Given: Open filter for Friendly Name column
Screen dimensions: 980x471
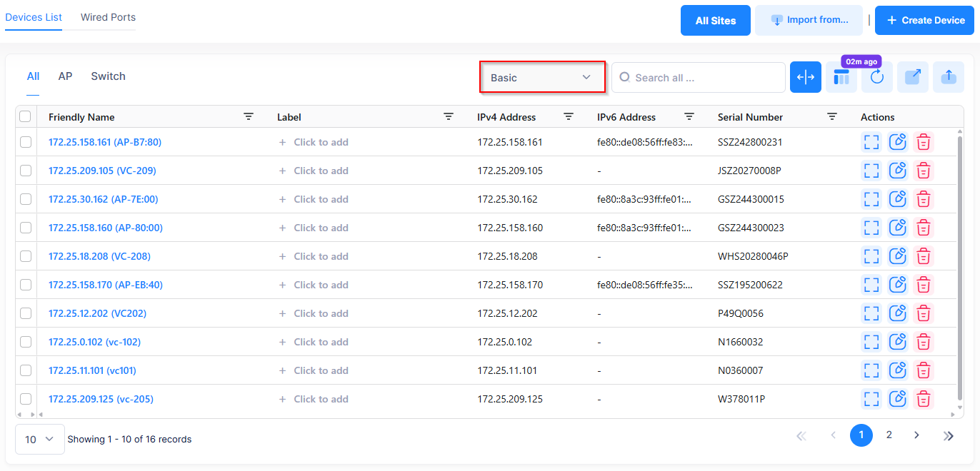Looking at the screenshot, I should 249,117.
